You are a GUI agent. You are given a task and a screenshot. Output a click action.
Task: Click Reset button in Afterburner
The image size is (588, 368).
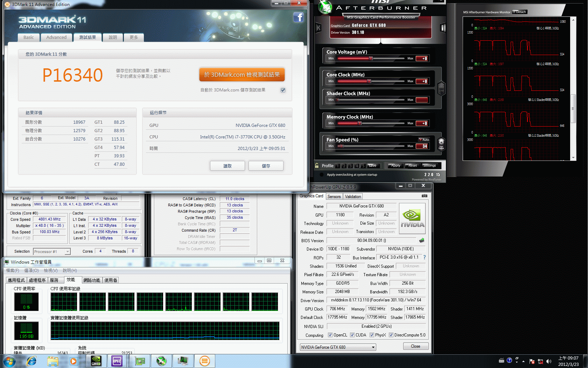click(412, 166)
